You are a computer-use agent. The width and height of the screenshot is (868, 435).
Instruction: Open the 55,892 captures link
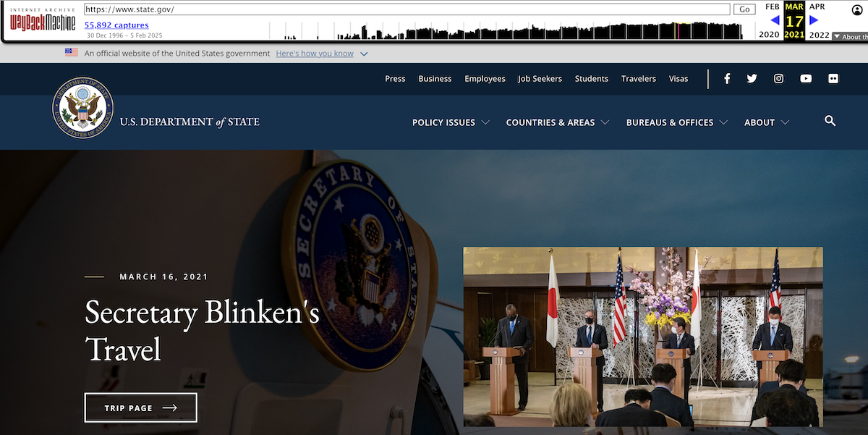pyautogui.click(x=116, y=25)
